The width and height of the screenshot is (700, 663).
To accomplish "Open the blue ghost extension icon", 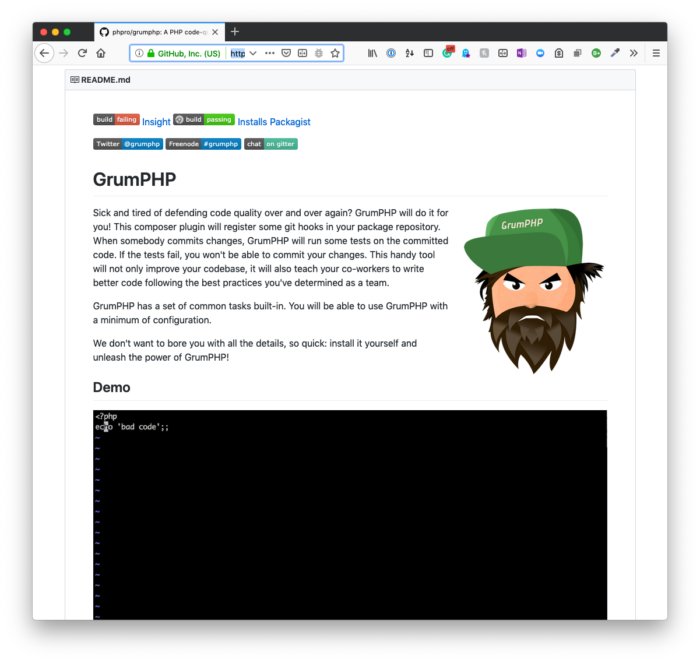I will (466, 53).
